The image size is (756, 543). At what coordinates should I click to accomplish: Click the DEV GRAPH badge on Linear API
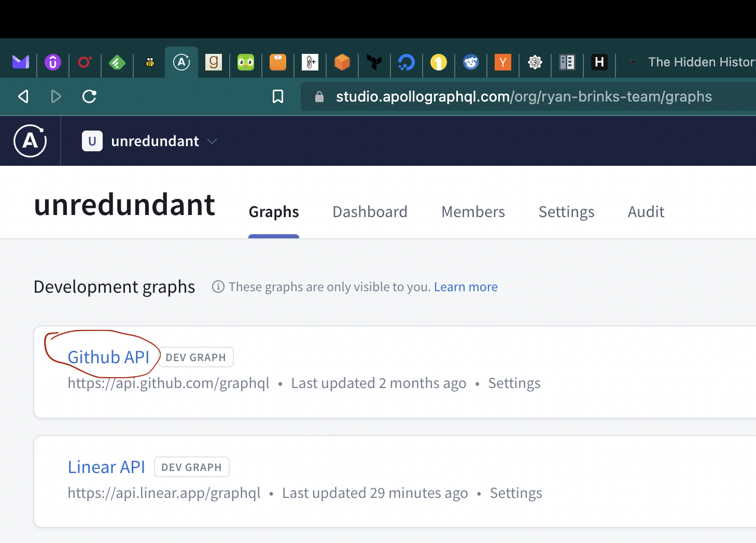tap(192, 467)
